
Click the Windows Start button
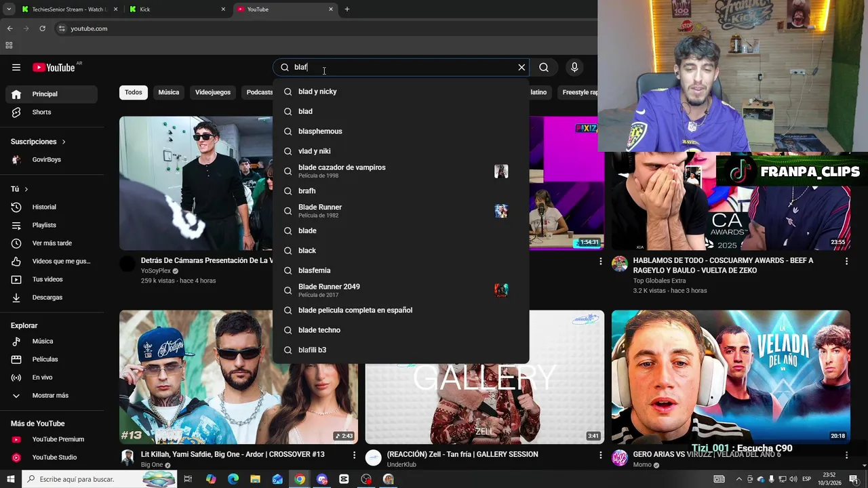(x=10, y=479)
